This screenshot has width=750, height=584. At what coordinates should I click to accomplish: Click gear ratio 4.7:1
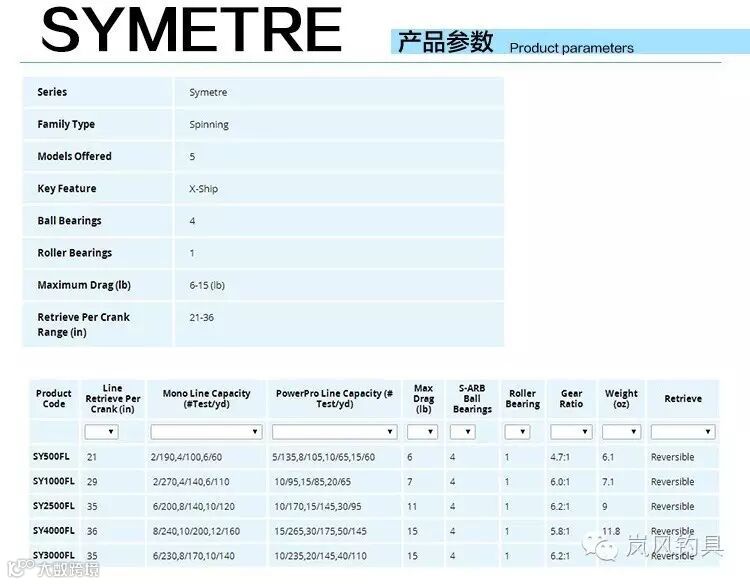[x=560, y=457]
